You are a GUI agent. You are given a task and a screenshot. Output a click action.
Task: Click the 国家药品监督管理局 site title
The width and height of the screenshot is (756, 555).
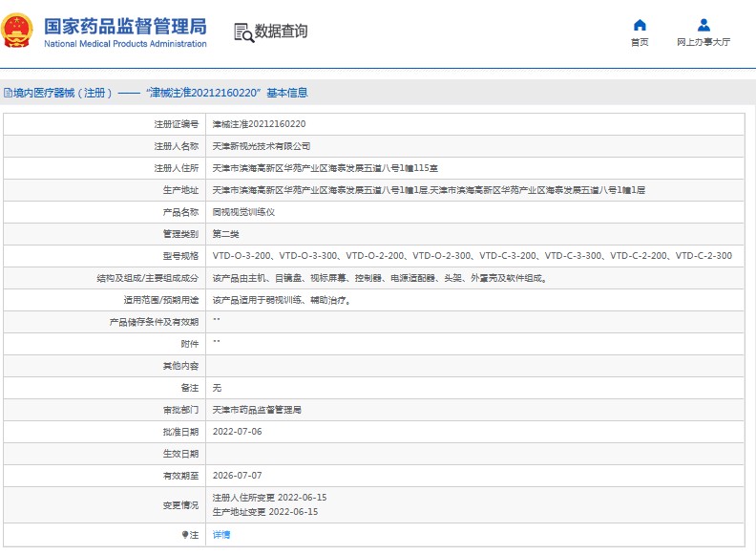click(125, 24)
